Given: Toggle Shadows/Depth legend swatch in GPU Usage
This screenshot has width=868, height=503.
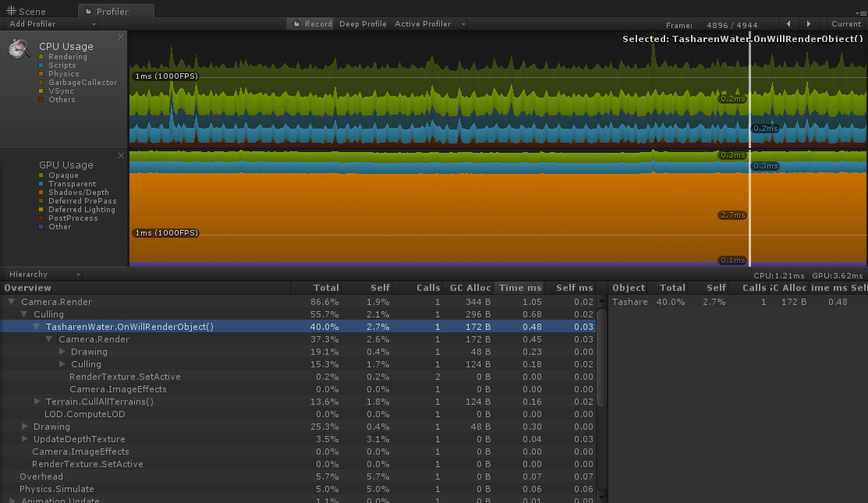Looking at the screenshot, I should tap(42, 193).
